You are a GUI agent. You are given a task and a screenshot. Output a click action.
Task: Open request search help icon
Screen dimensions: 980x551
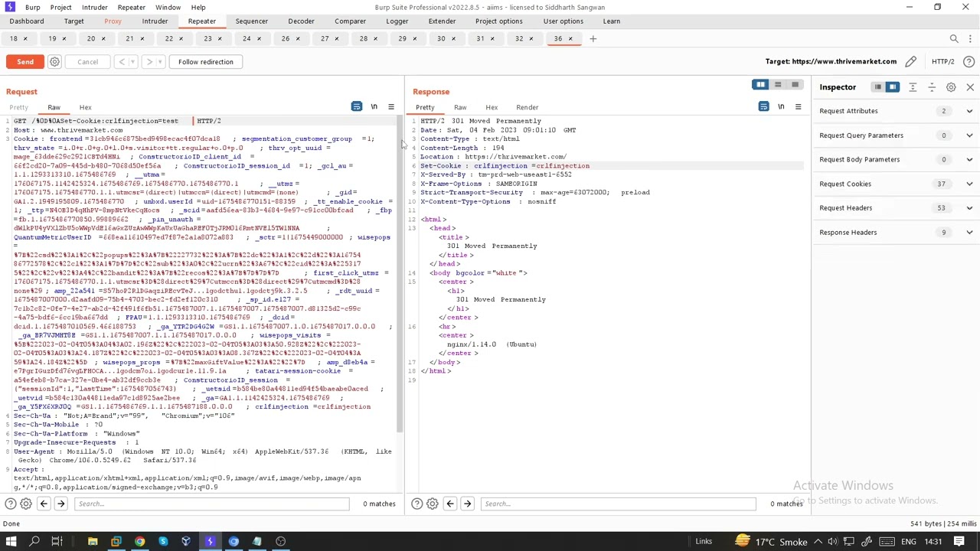[11, 504]
